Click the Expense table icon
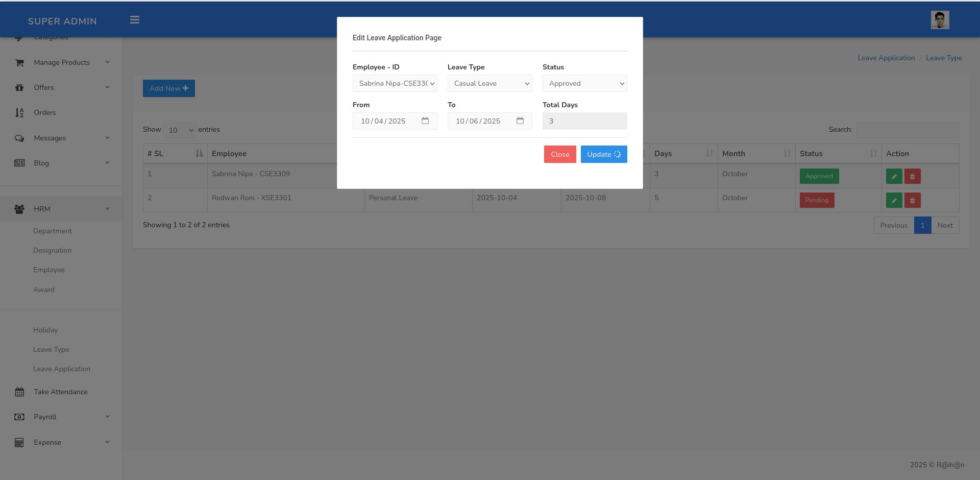 (19, 443)
